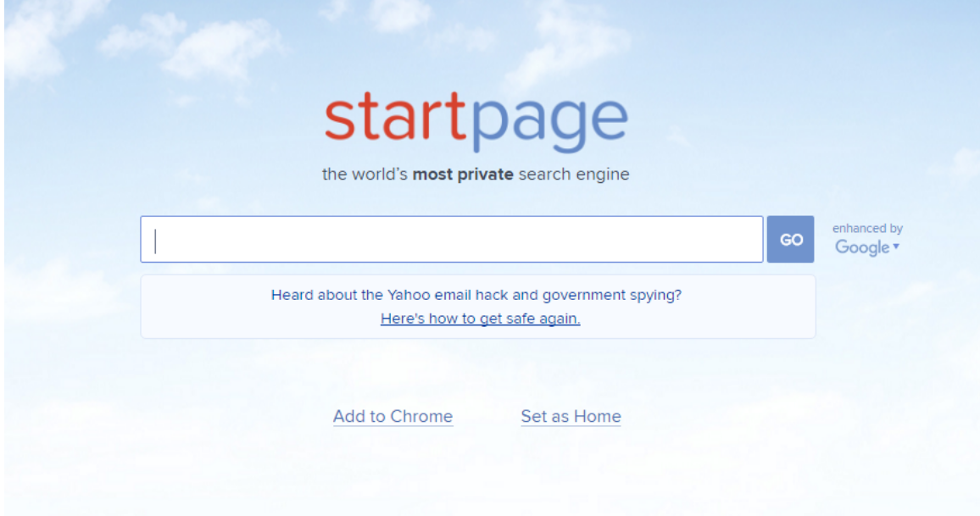Expand the Google search provider menu

coord(867,247)
